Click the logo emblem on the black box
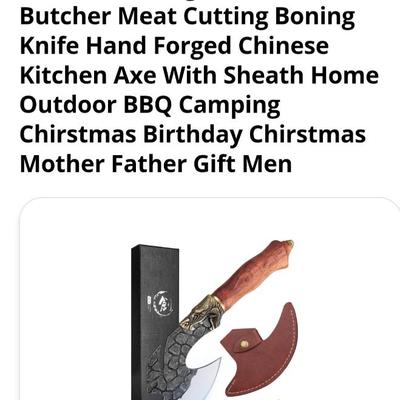 (x=162, y=303)
